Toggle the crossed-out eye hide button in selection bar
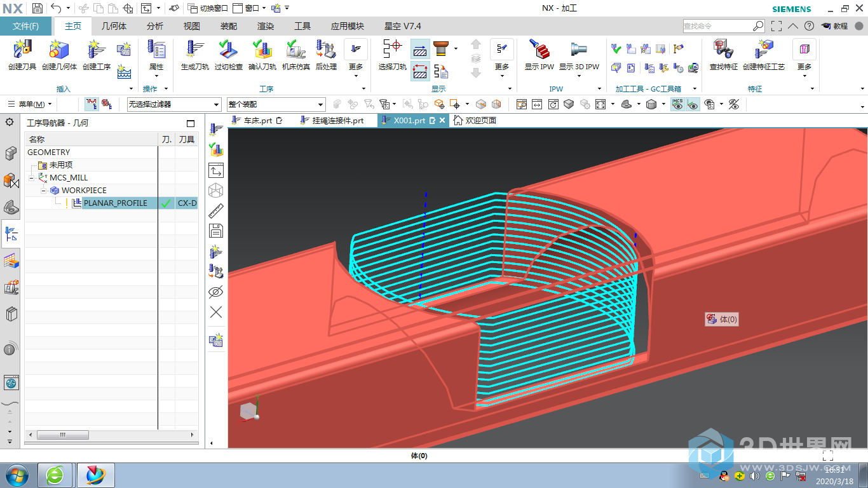 (x=734, y=104)
